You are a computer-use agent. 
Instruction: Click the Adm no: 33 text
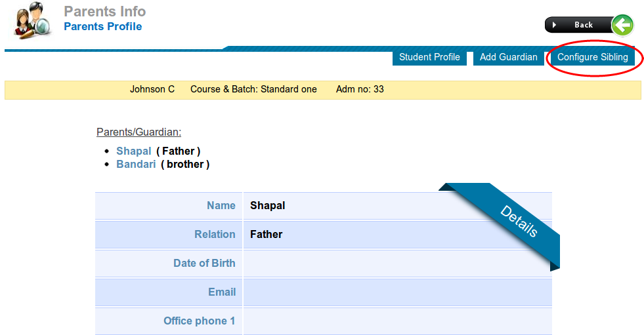click(360, 89)
